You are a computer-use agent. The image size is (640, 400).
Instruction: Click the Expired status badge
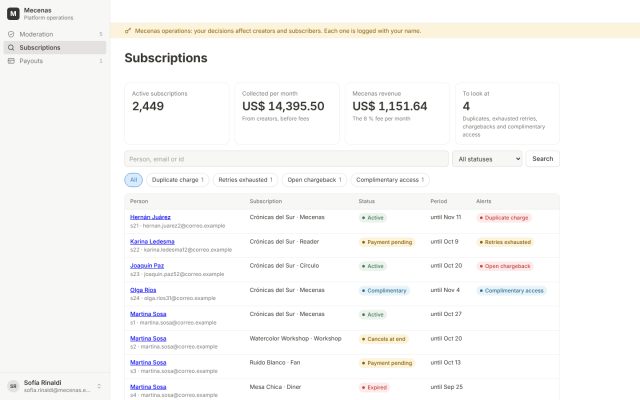374,388
